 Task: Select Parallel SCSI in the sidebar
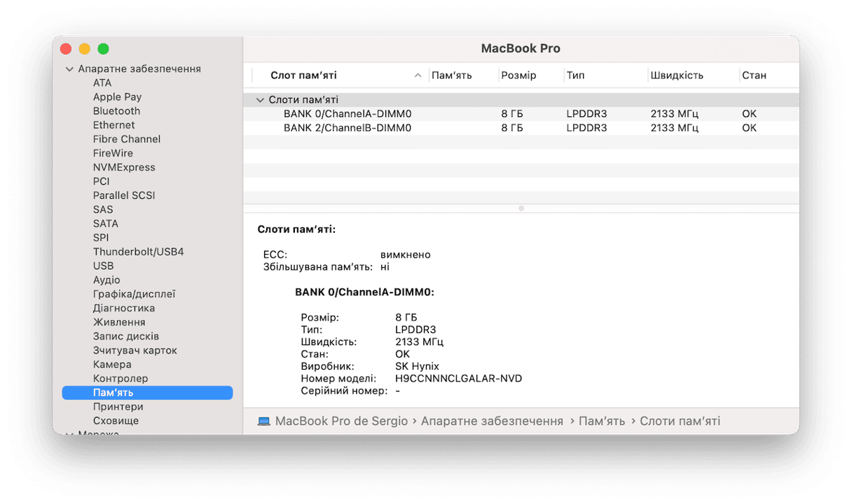pyautogui.click(x=124, y=195)
